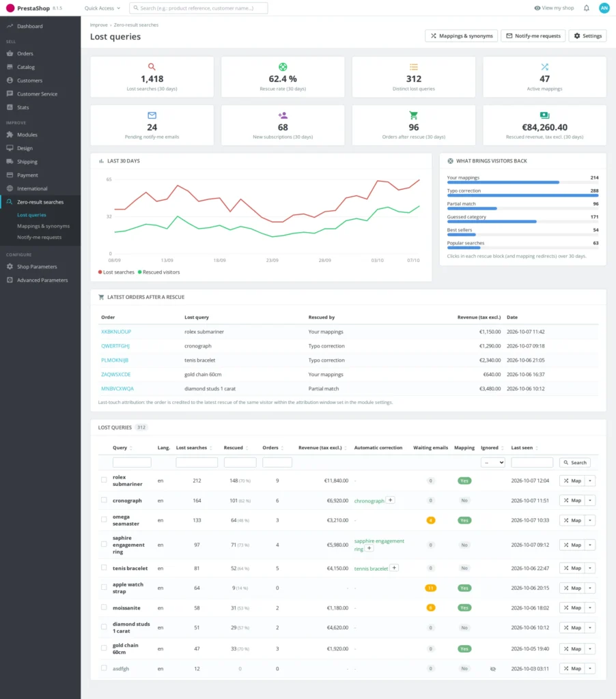Tick the asdfgh row checkbox
This screenshot has height=699, width=616.
point(104,668)
